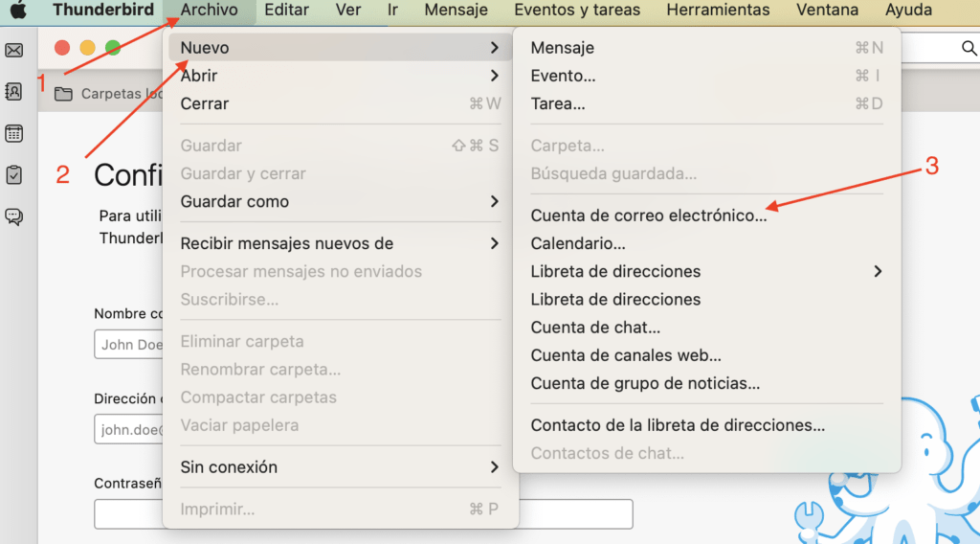The image size is (980, 544).
Task: Expand Libreta de direcciones submenu arrow
Action: (878, 271)
